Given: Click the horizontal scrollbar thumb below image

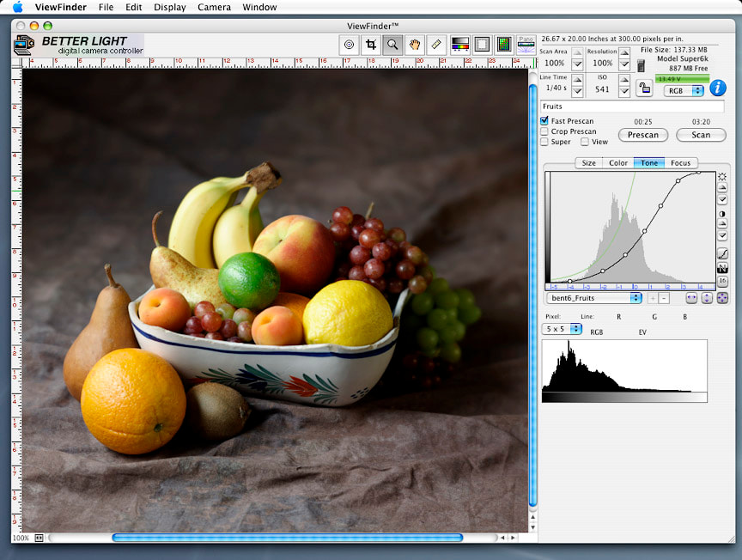Looking at the screenshot, I should 287,538.
